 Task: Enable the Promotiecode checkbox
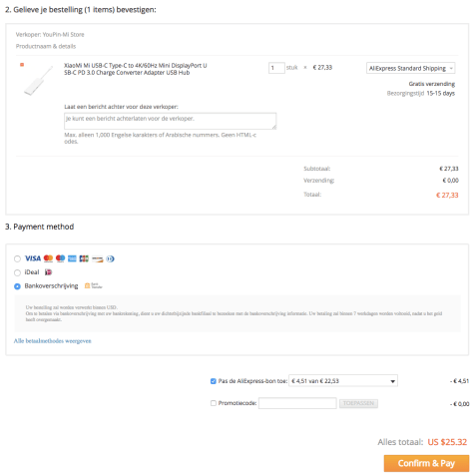coord(214,403)
